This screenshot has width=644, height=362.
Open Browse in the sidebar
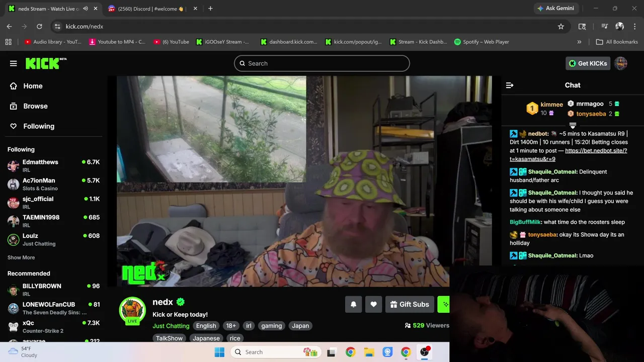[x=35, y=106]
